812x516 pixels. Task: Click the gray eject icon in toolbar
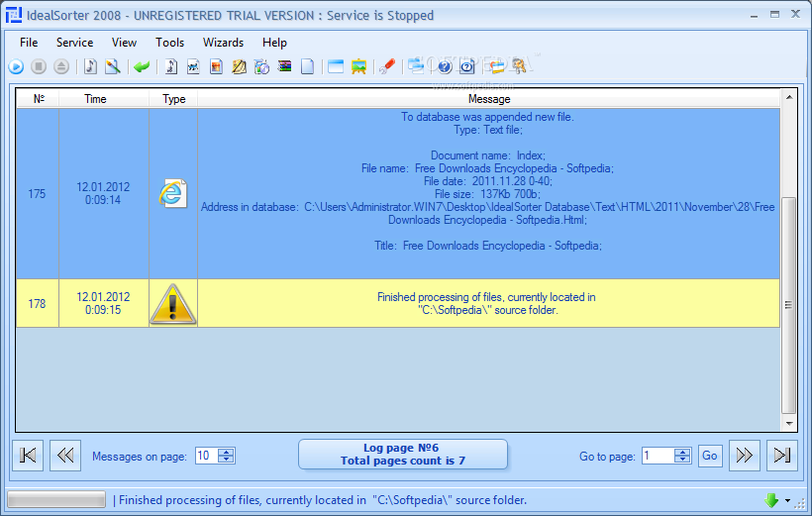click(61, 66)
